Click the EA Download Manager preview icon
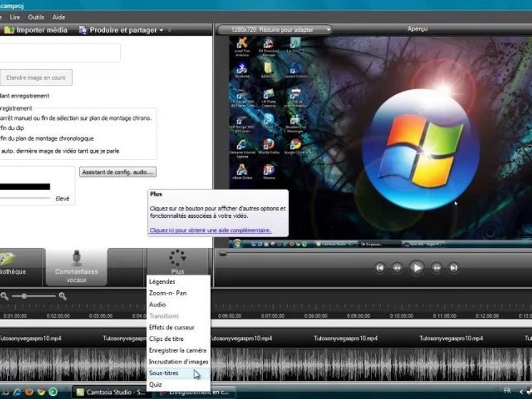The image size is (532, 399). click(x=269, y=46)
